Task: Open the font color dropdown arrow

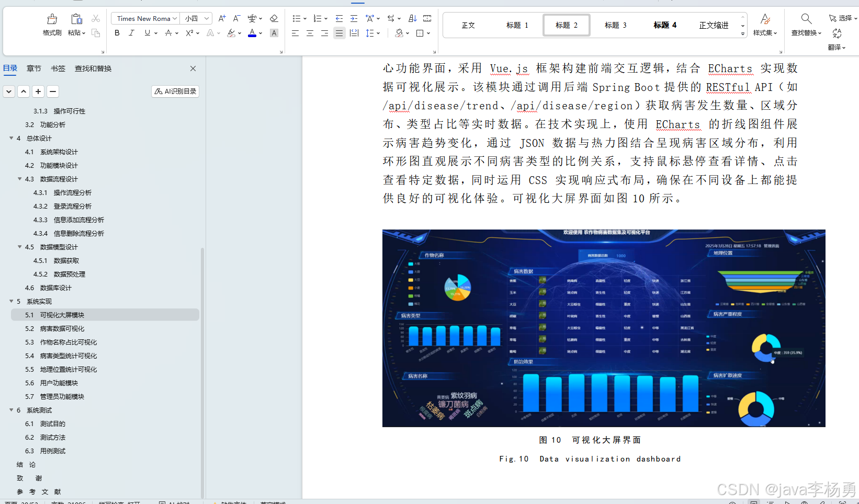Action: (x=261, y=33)
